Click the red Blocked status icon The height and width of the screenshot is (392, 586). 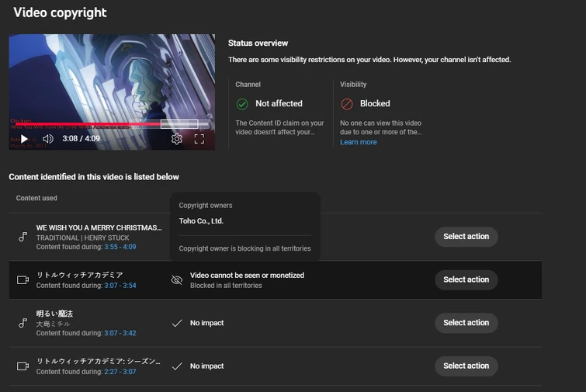pyautogui.click(x=347, y=103)
